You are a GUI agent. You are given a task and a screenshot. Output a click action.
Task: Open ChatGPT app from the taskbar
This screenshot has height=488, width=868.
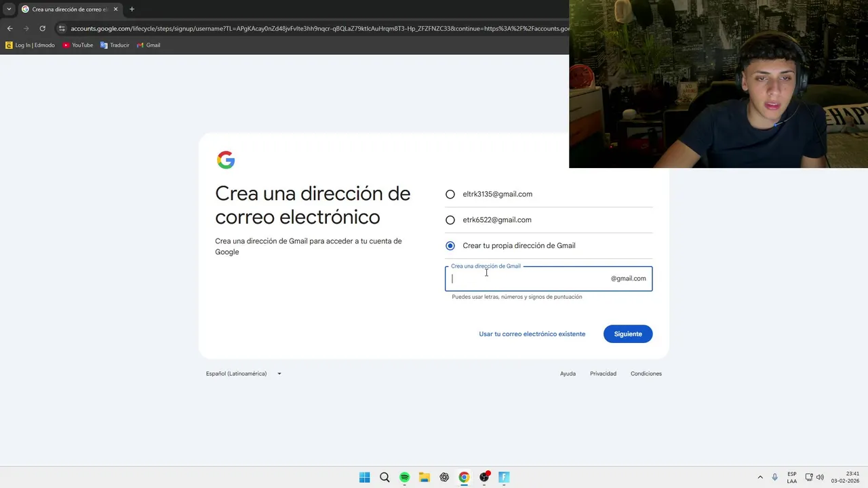444,477
